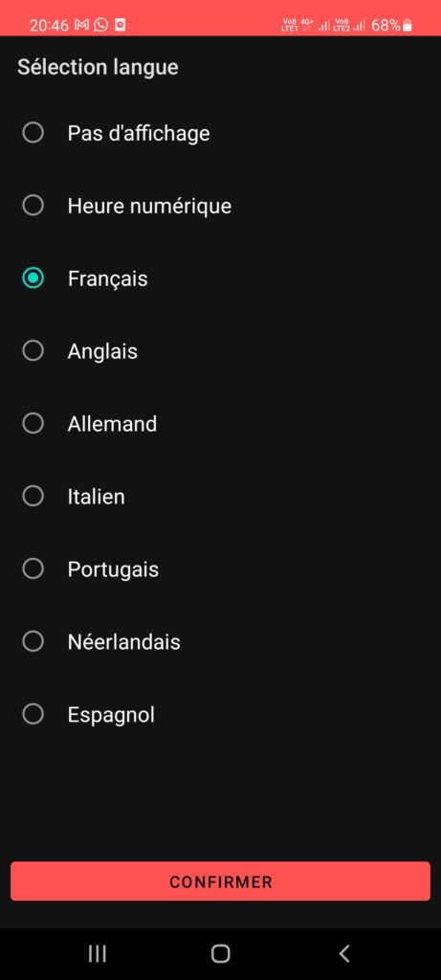Tap the WhatsApp notification icon in status bar

click(101, 25)
